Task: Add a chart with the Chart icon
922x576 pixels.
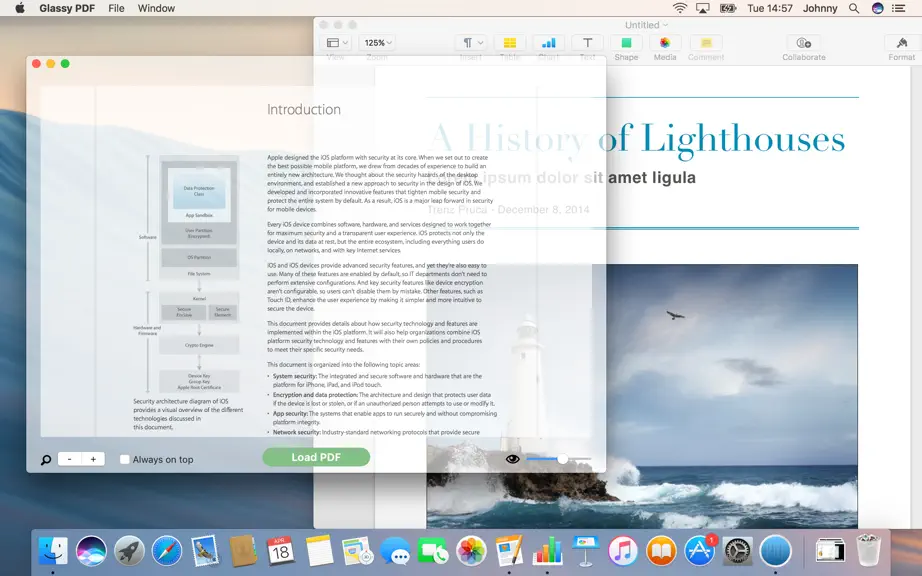Action: tap(549, 42)
